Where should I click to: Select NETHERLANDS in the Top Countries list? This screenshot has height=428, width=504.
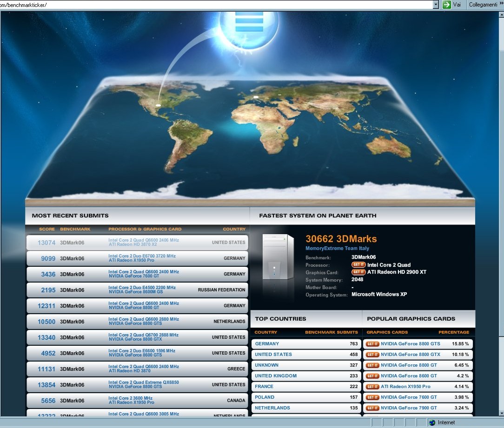[x=272, y=408]
